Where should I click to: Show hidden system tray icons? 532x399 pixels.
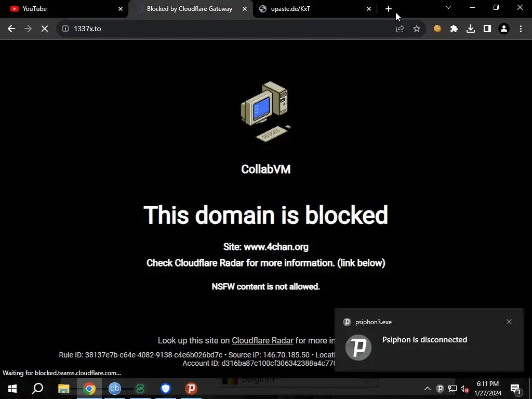point(428,389)
